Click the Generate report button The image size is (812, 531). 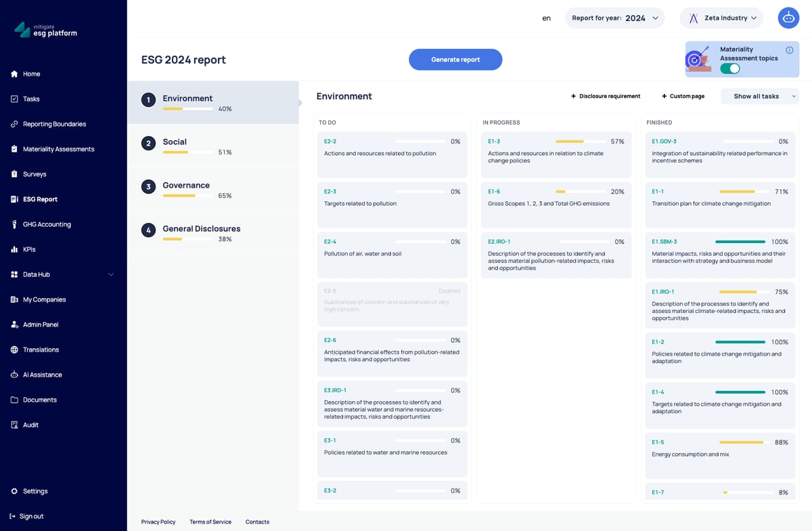pyautogui.click(x=455, y=60)
